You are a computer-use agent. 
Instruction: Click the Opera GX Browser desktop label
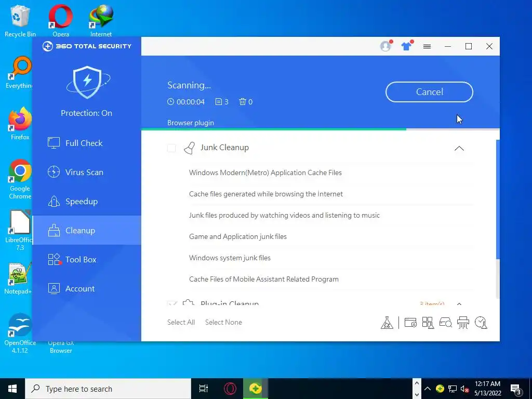click(61, 347)
